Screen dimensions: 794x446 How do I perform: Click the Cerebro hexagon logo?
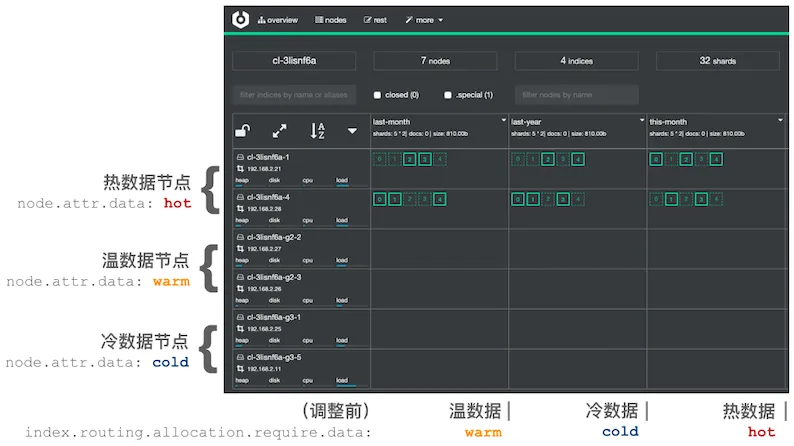pos(240,19)
